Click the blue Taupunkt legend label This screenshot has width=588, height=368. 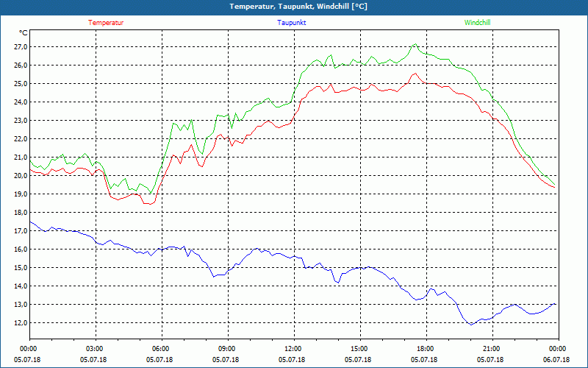[x=291, y=23]
